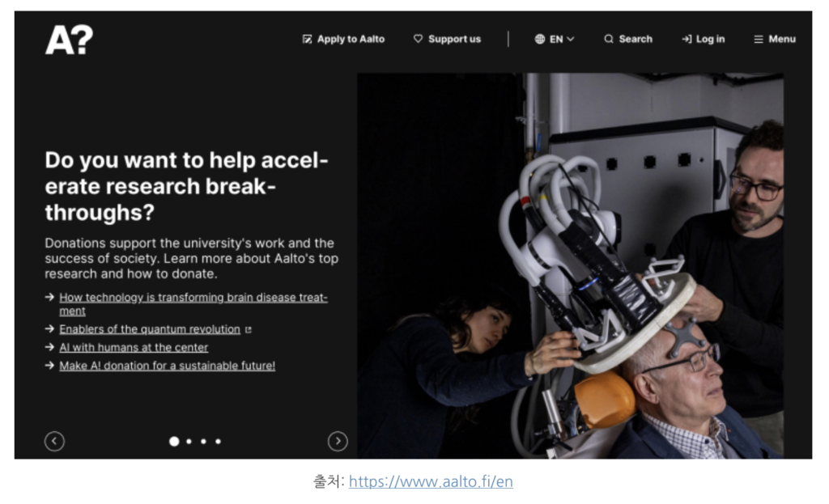This screenshot has width=829, height=504.
Task: Expand the EN language dropdown chevron
Action: [571, 39]
